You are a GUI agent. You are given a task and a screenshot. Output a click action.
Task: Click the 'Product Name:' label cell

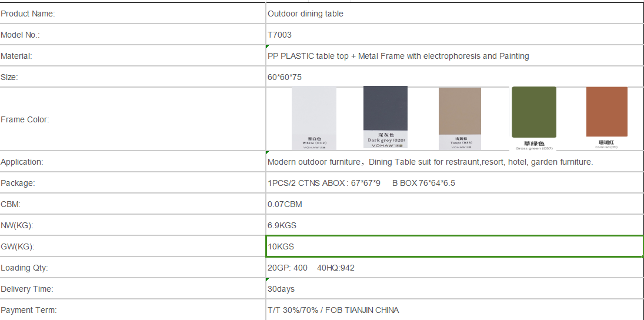point(132,14)
